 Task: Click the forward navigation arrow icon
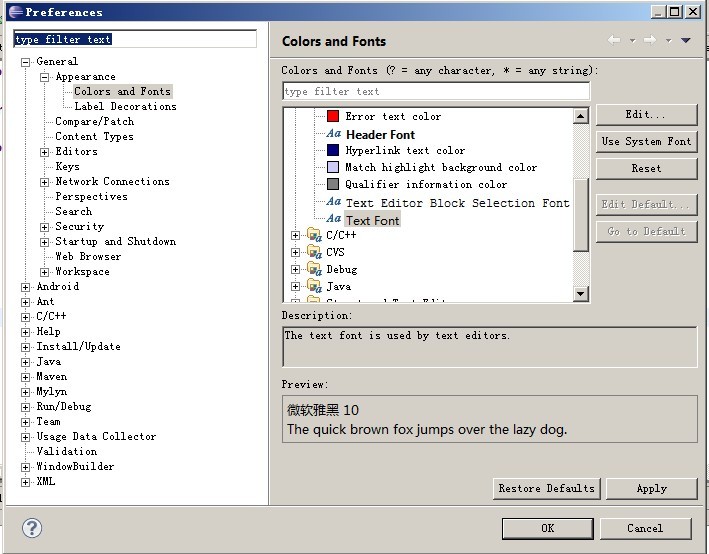coord(650,40)
